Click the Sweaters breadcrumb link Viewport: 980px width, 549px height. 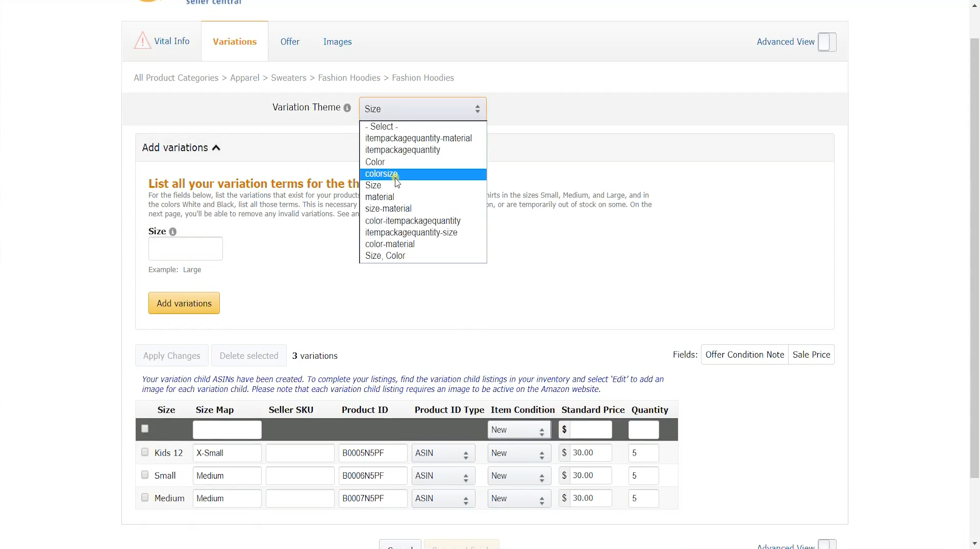(289, 78)
